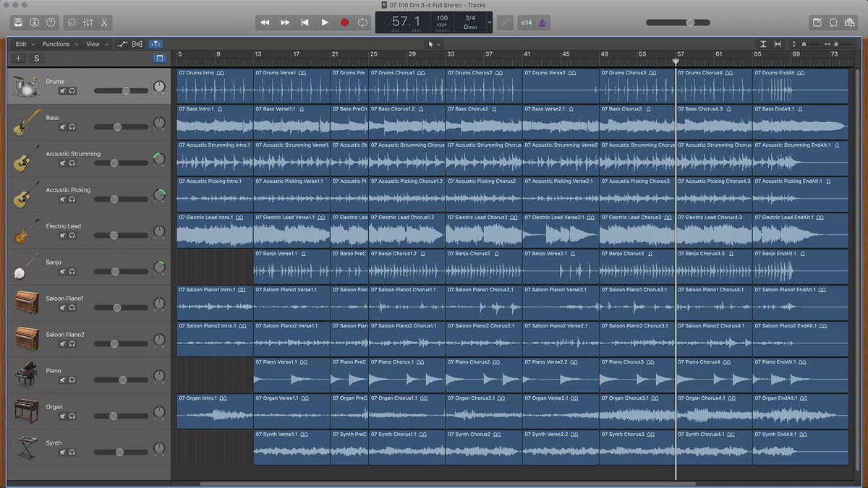Click the Add Track plus button
This screenshot has width=868, height=488.
pos(19,59)
